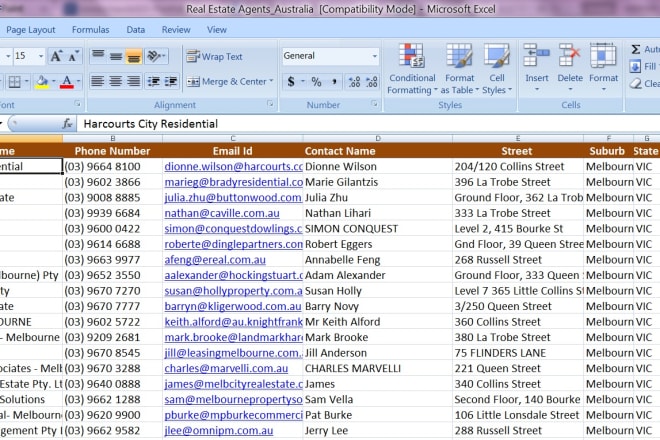Screen dimensions: 660x440
Task: Open the Format cells menu
Action: click(x=603, y=67)
